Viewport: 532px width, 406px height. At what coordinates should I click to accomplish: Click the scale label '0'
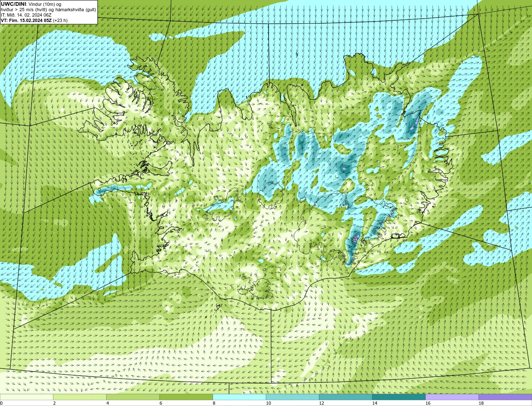click(1, 403)
